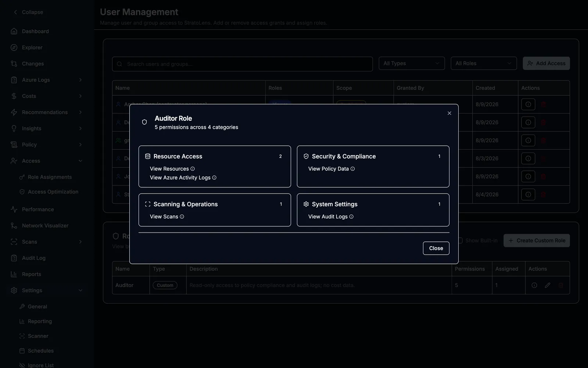Show info for View Audit Logs permission
This screenshot has height=368, width=588.
pyautogui.click(x=351, y=217)
